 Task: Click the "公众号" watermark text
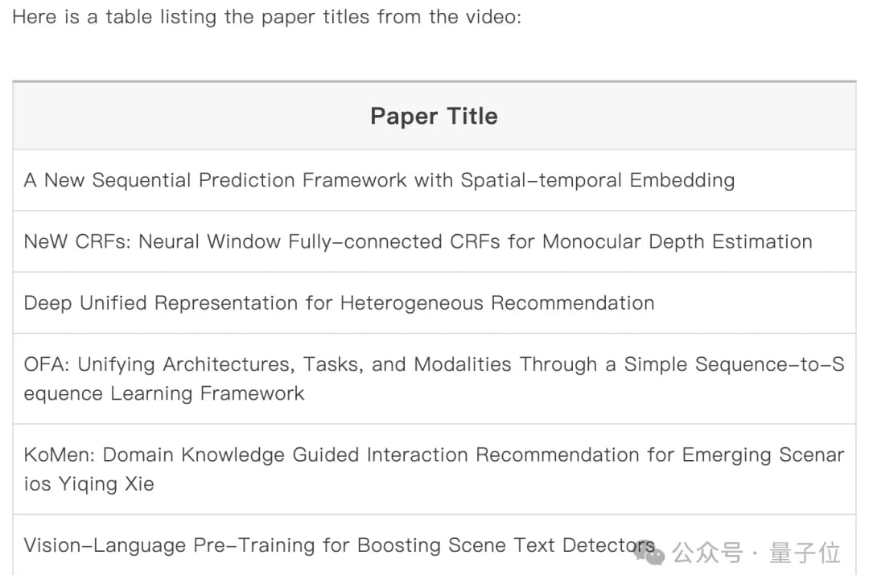[x=707, y=553]
